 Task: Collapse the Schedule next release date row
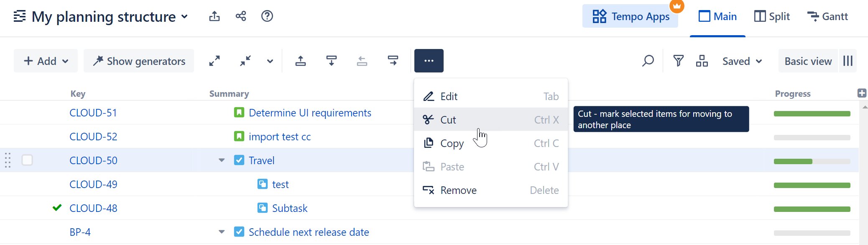pos(222,232)
